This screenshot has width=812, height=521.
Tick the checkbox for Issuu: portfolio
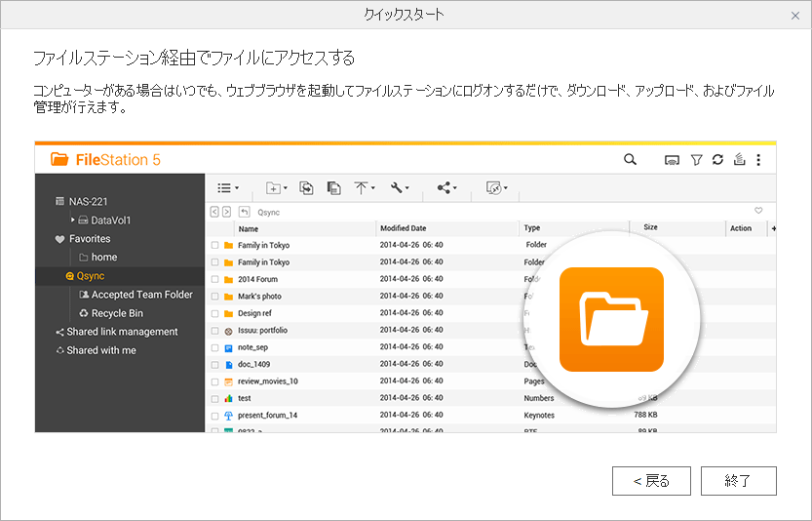tap(214, 331)
